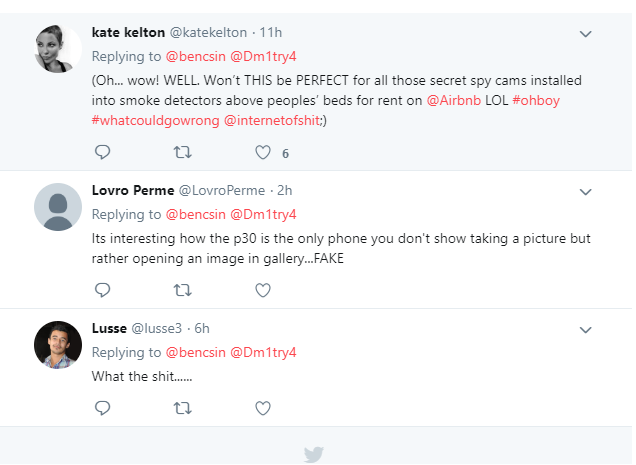Open Lusse's tweet dropdown chevron
Screen dimensions: 636x465
pyautogui.click(x=586, y=328)
